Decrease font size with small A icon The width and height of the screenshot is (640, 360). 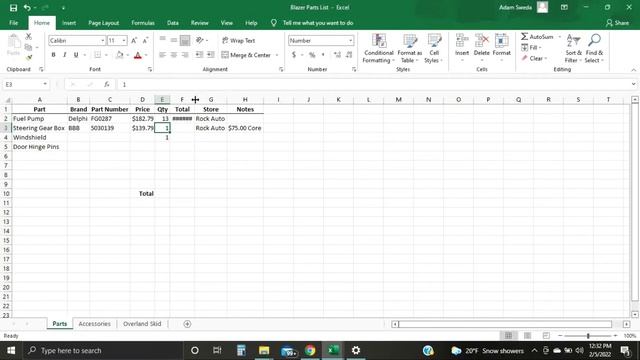coord(145,40)
